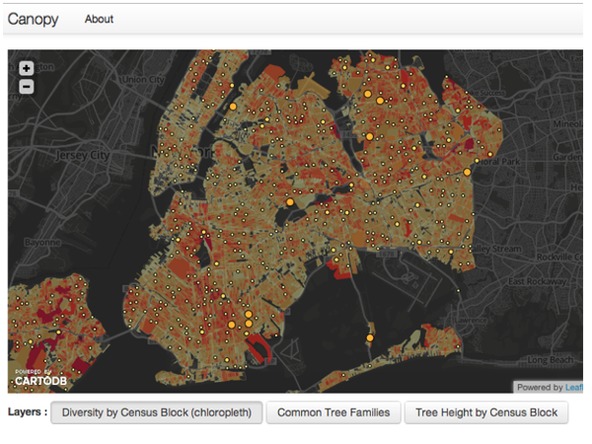This screenshot has width=592, height=444.
Task: Select the Diversity by Census Block layer
Action: [157, 412]
